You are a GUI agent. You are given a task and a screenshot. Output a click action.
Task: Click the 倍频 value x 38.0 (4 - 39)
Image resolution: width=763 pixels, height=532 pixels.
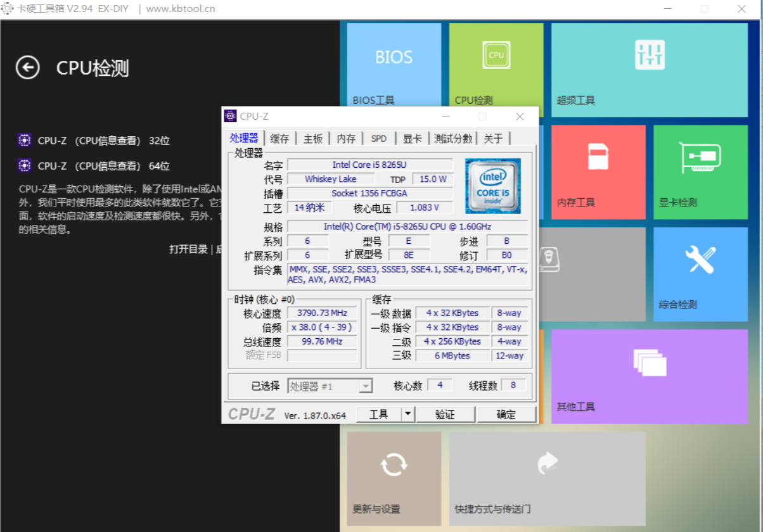tap(321, 327)
